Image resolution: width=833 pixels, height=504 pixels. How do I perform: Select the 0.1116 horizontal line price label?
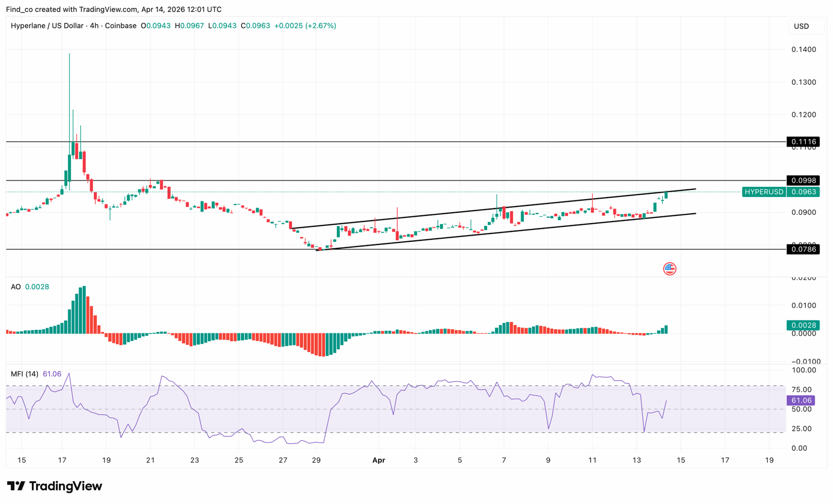point(803,142)
